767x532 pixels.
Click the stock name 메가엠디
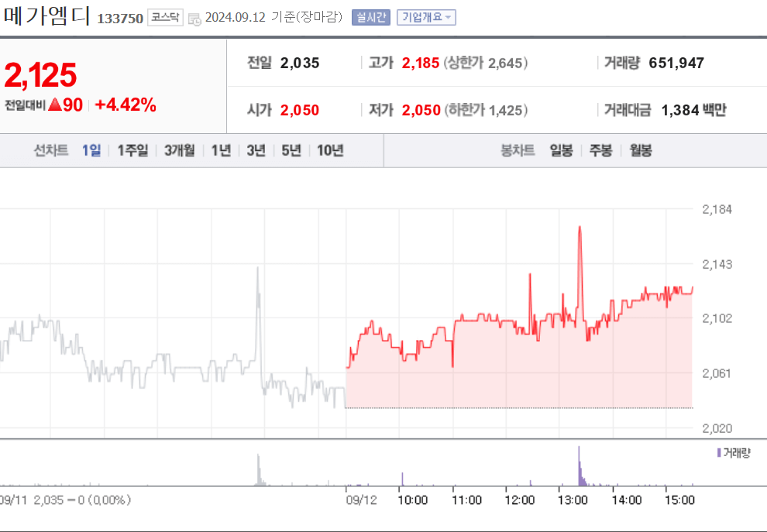click(x=46, y=16)
